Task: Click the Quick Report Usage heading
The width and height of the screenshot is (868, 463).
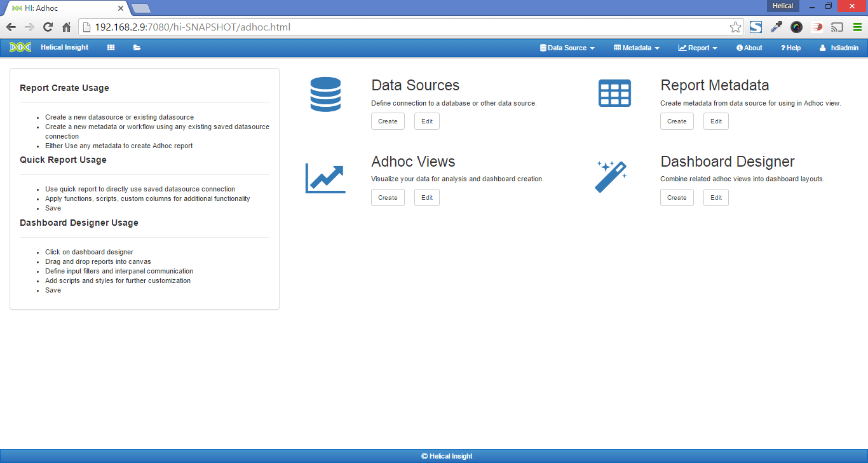Action: pyautogui.click(x=63, y=160)
